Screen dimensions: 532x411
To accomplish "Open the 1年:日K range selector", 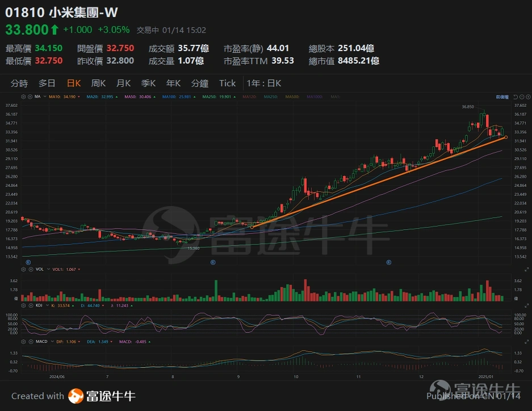I will (263, 83).
